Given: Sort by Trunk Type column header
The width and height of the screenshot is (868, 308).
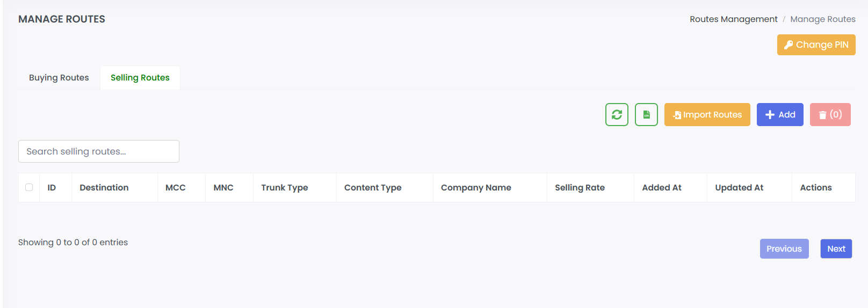Looking at the screenshot, I should (285, 188).
